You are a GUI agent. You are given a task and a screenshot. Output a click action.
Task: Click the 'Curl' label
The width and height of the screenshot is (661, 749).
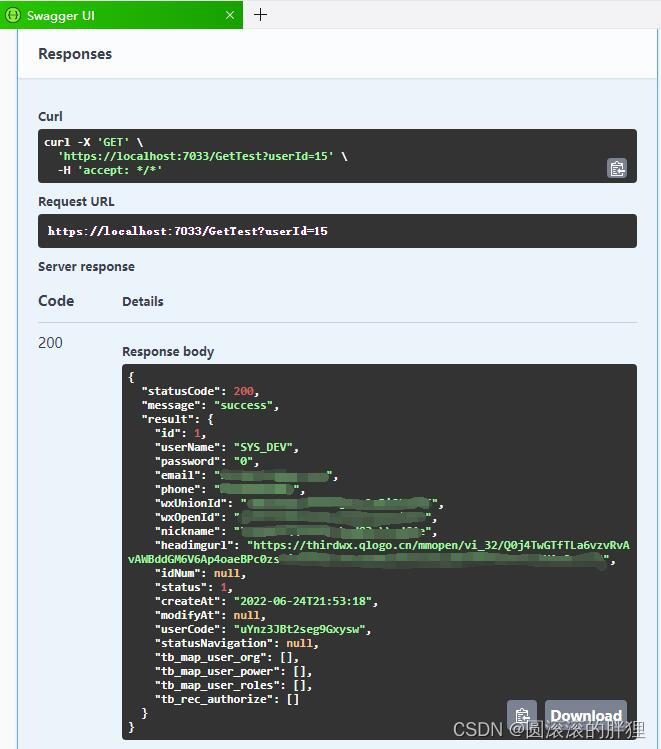click(50, 117)
